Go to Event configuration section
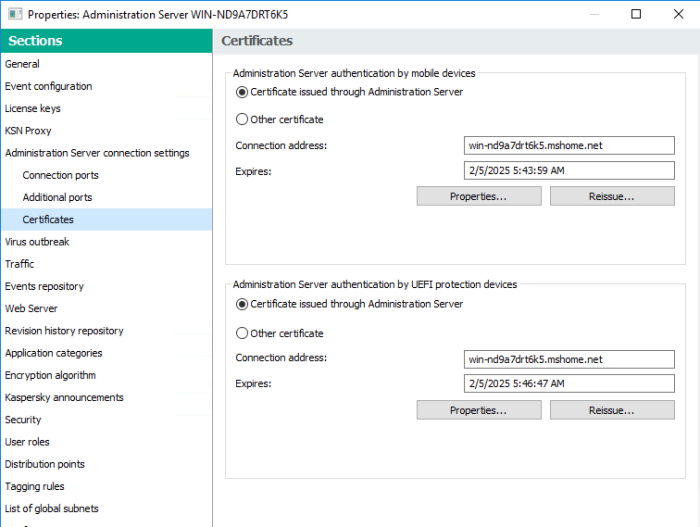The width and height of the screenshot is (700, 527). click(48, 86)
